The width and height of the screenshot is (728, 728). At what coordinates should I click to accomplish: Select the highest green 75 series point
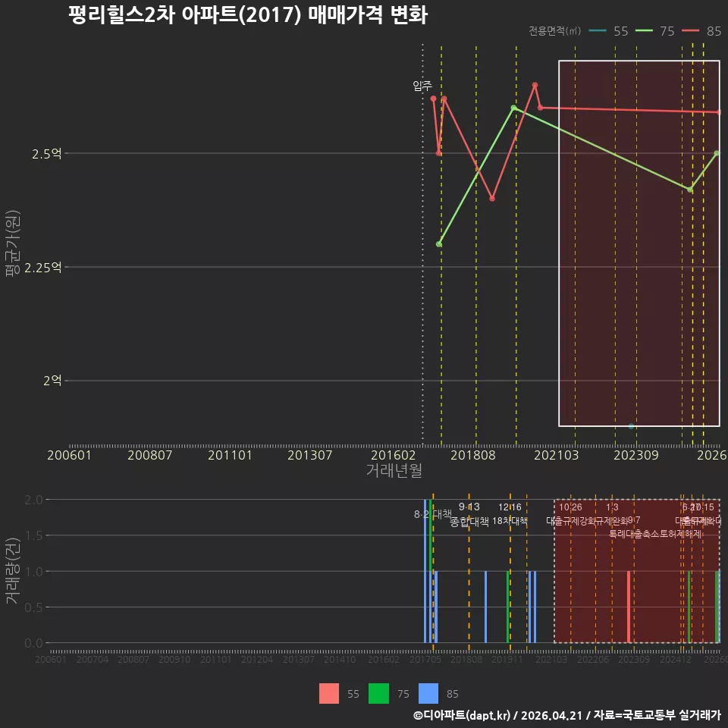tap(513, 108)
